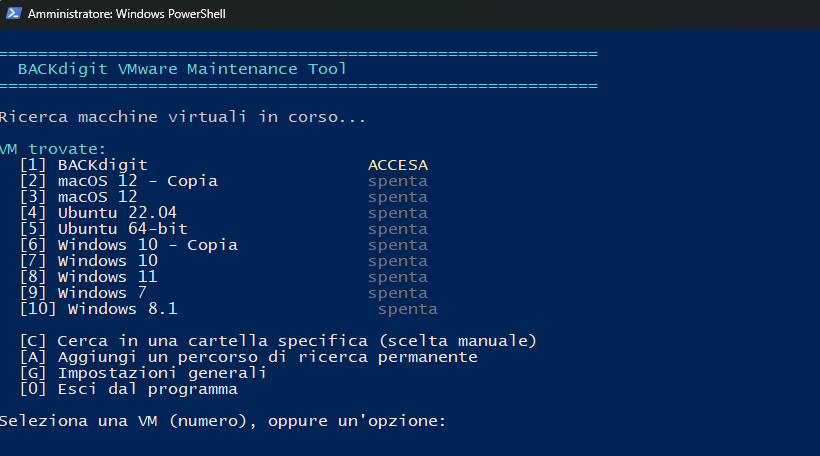Click the Seleziona una VM input prompt
Viewport: 820px width, 456px height.
[x=223, y=421]
